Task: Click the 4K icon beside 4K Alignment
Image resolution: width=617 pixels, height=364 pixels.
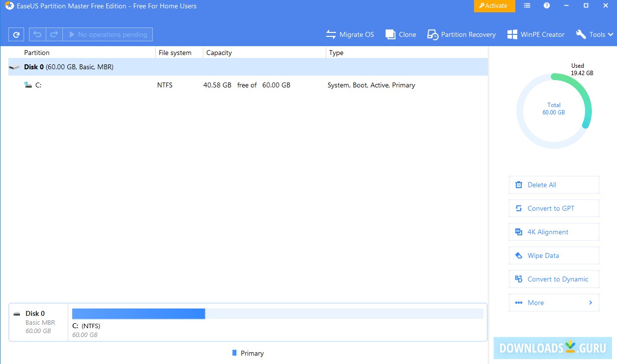Action: coord(518,232)
